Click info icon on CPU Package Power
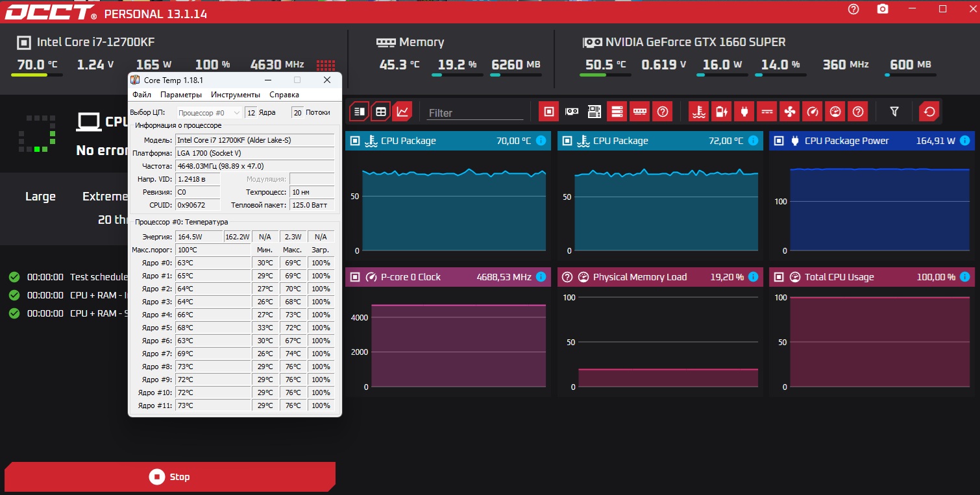The height and width of the screenshot is (495, 980). (x=964, y=141)
